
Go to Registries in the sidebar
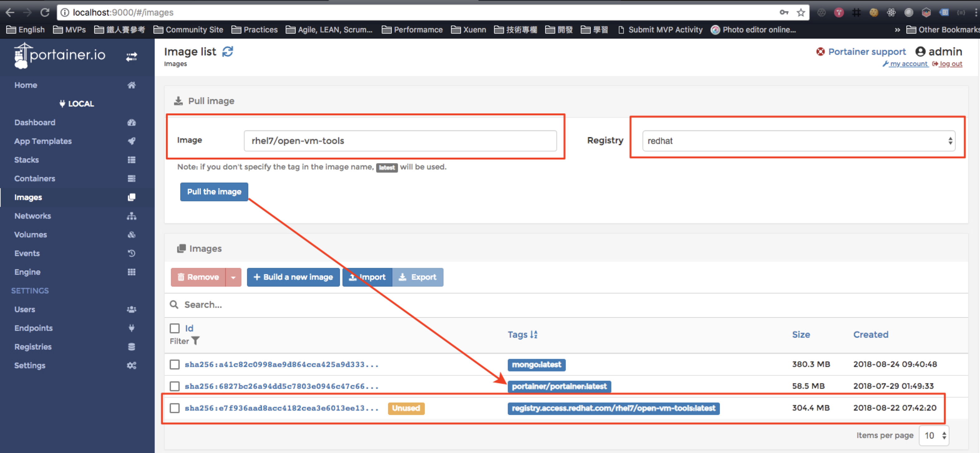pyautogui.click(x=33, y=346)
